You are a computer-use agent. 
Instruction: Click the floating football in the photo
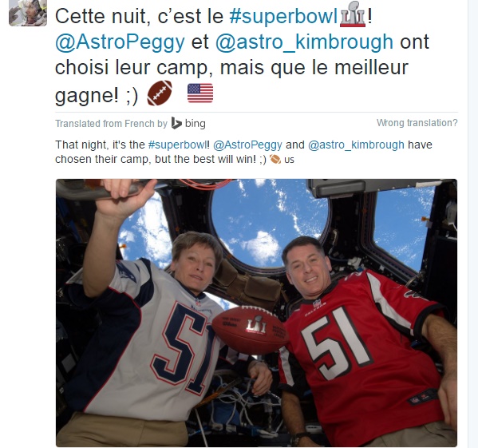(250, 330)
